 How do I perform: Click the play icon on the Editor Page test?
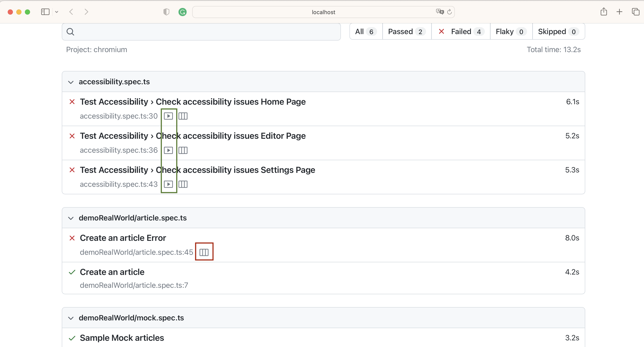[x=169, y=150]
